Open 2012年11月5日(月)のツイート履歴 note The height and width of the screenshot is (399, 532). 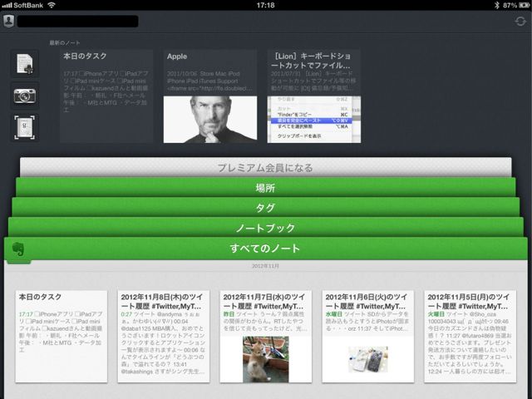tap(470, 336)
